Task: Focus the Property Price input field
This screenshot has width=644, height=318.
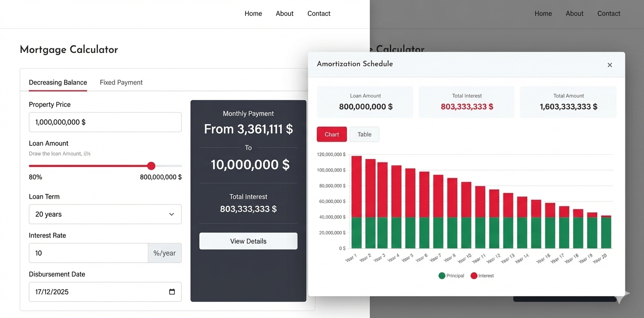Action: [105, 122]
